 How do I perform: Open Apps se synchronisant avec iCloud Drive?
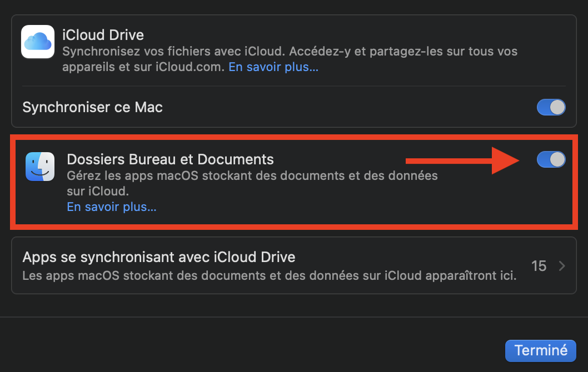(x=158, y=258)
